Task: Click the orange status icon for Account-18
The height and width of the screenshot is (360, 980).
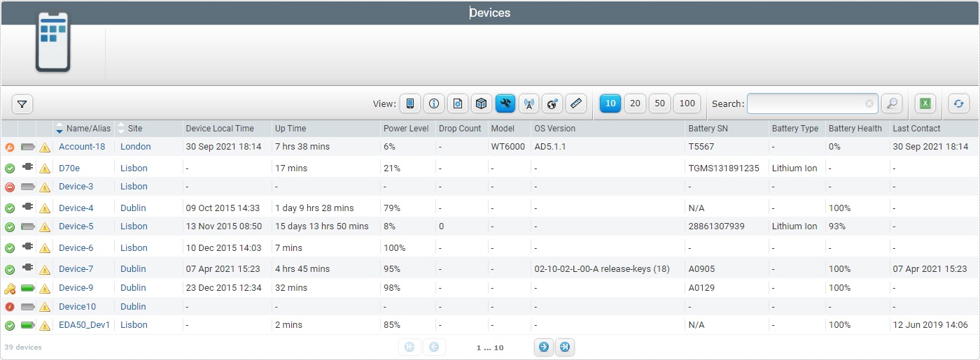Action: pyautogui.click(x=10, y=147)
